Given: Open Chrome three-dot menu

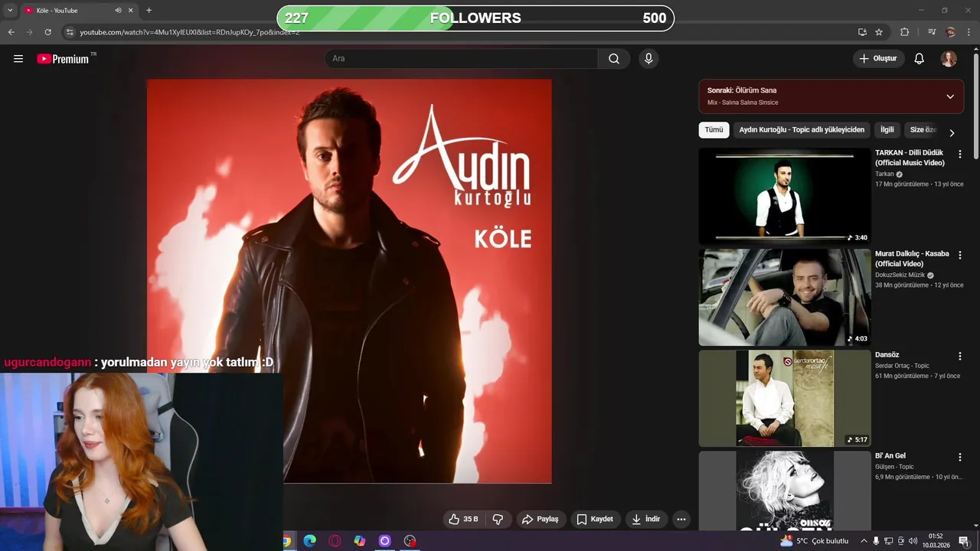Looking at the screenshot, I should coord(969,32).
